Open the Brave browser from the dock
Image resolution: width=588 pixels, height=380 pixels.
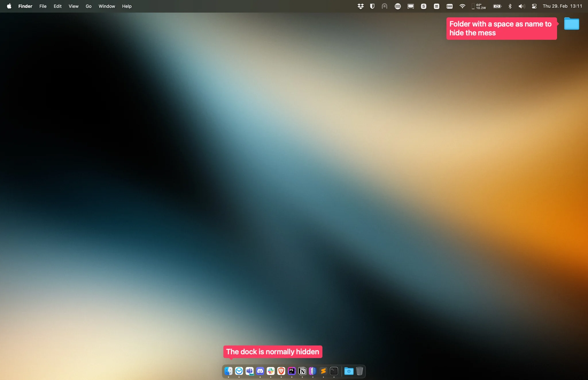click(281, 371)
